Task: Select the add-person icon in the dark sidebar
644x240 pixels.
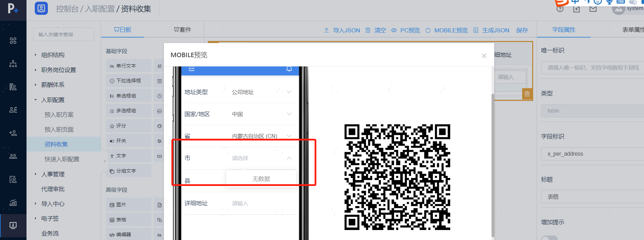Action: [x=13, y=133]
